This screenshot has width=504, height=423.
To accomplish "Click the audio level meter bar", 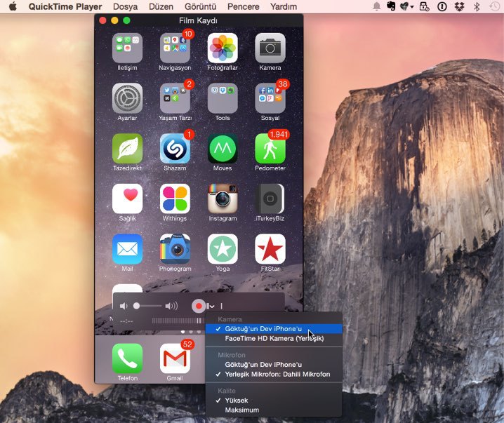I will tap(178, 321).
